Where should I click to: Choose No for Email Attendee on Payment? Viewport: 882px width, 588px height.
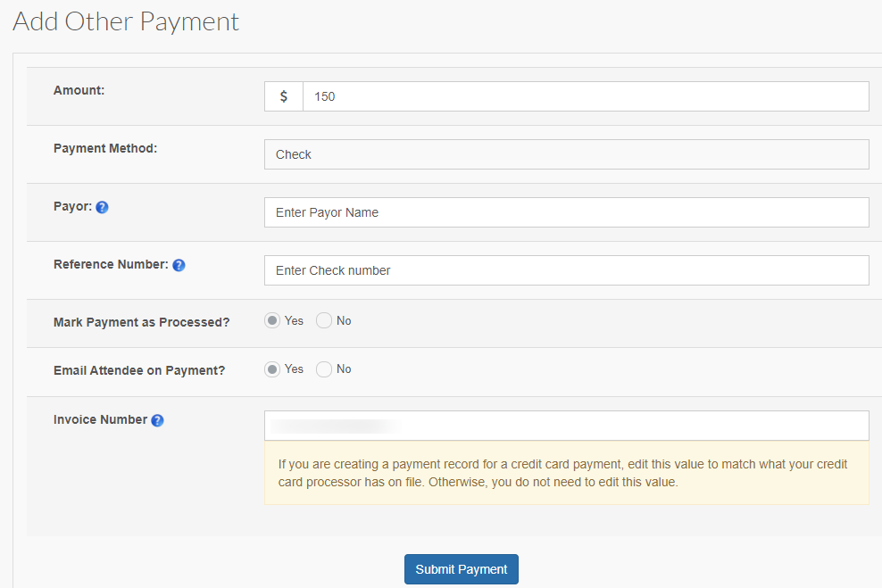pyautogui.click(x=324, y=369)
